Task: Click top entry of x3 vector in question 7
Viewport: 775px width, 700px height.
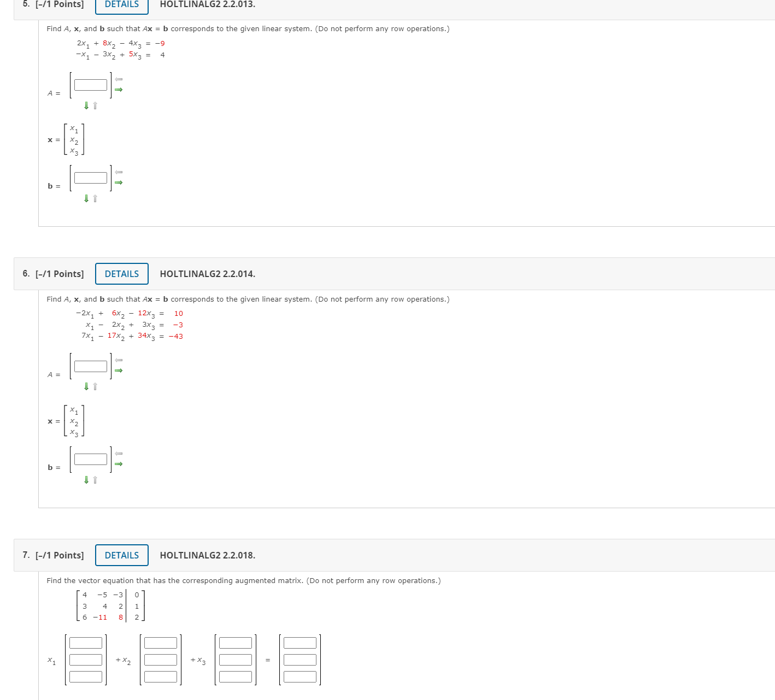Action: point(236,643)
